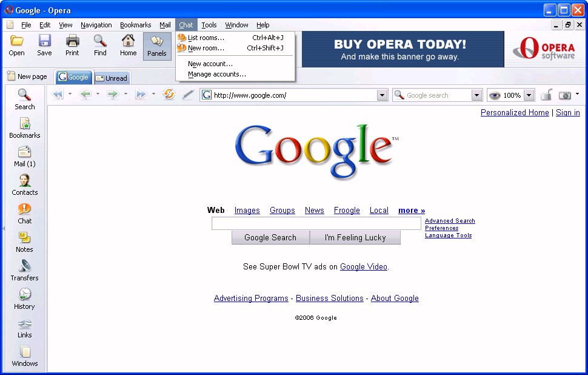Click the Sign in link

click(568, 113)
